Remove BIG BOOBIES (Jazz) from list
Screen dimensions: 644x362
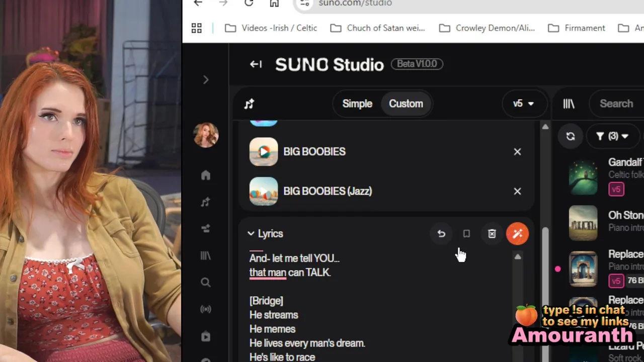pyautogui.click(x=517, y=191)
